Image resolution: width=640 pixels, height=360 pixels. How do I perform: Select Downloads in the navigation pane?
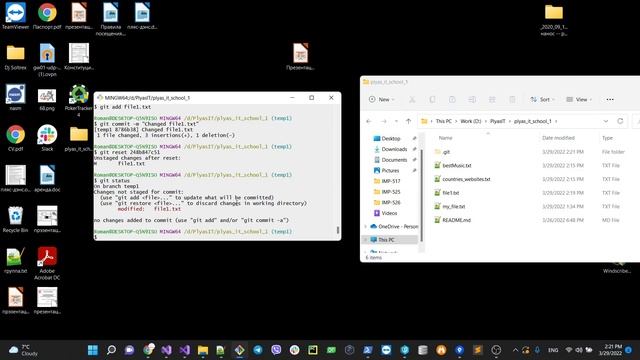(x=391, y=149)
